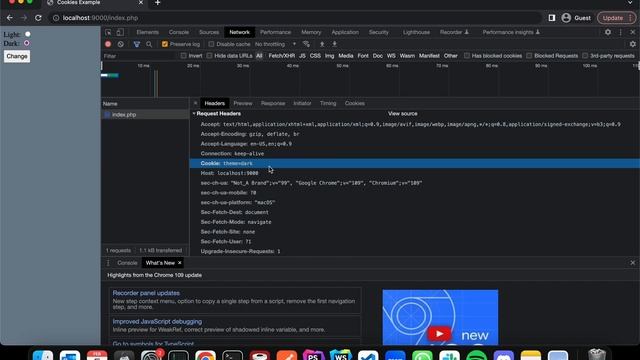Enable Blocked Requests filter
Screen dimensions: 640x360
529,56
